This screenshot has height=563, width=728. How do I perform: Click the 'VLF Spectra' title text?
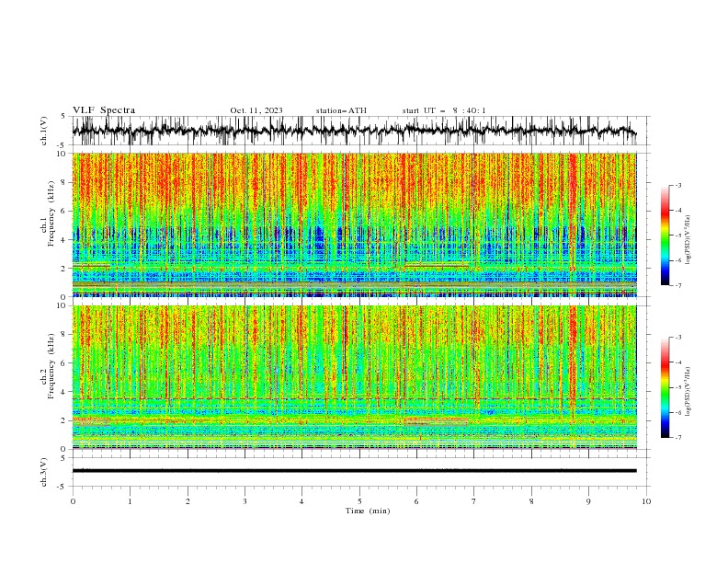click(104, 110)
